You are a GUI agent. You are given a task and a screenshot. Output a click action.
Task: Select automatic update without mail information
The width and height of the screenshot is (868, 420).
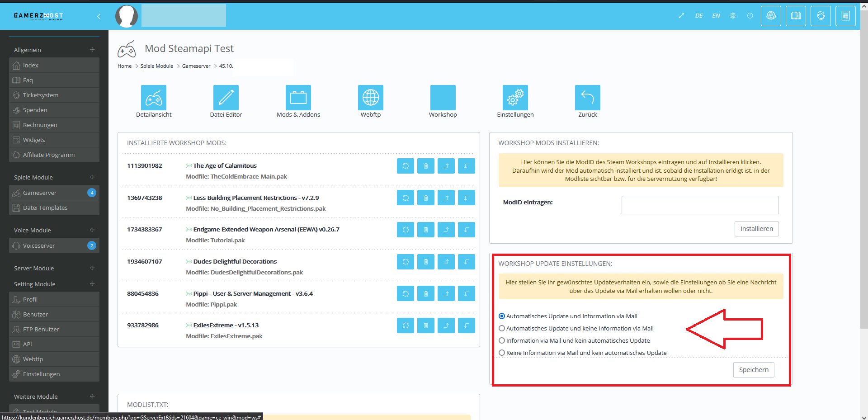tap(502, 329)
